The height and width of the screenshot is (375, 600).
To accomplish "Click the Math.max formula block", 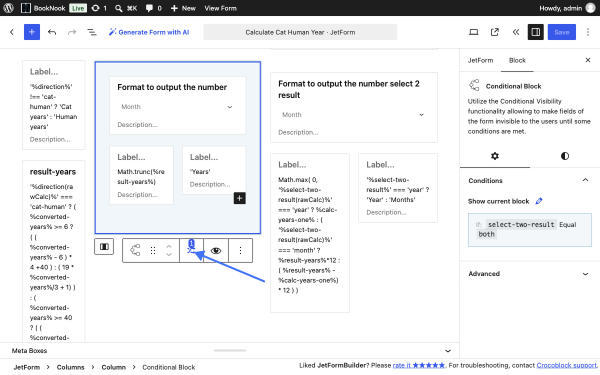I will pos(310,233).
